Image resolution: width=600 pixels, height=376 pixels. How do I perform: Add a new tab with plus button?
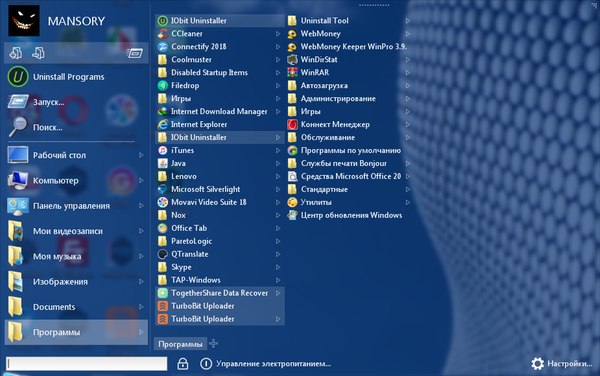point(214,343)
